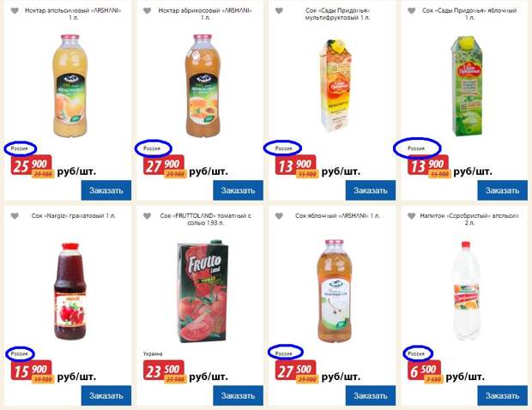
Task: Open product title Нектар абрикосовый ARSHANI
Action: [x=205, y=14]
